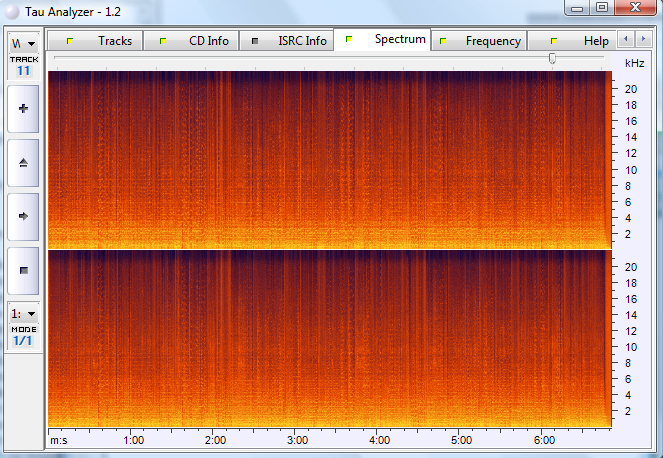
Task: Switch to the CD Info tab
Action: coord(191,41)
